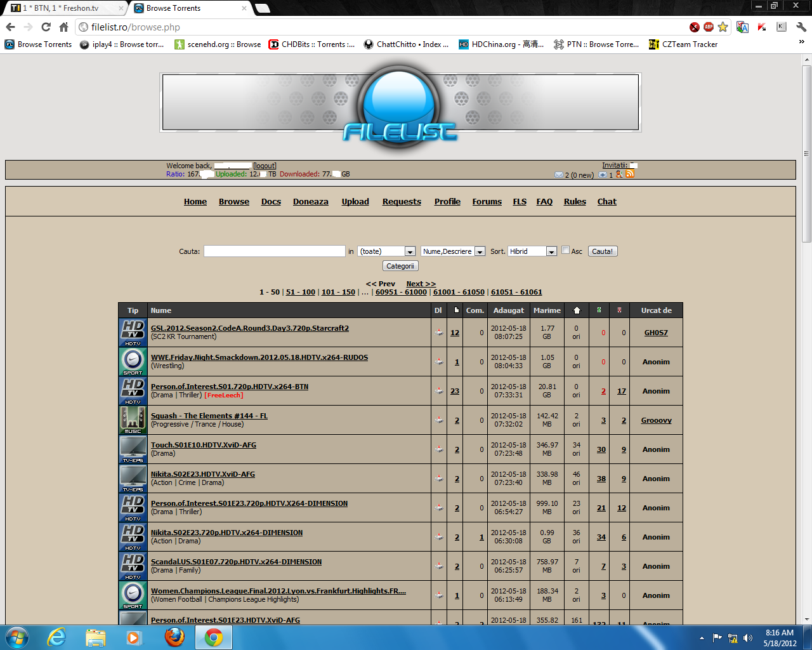Open the Person.of.Interest.S01.720p.HDTV.x264-BTN torrent link
Image resolution: width=812 pixels, height=650 pixels.
point(230,387)
